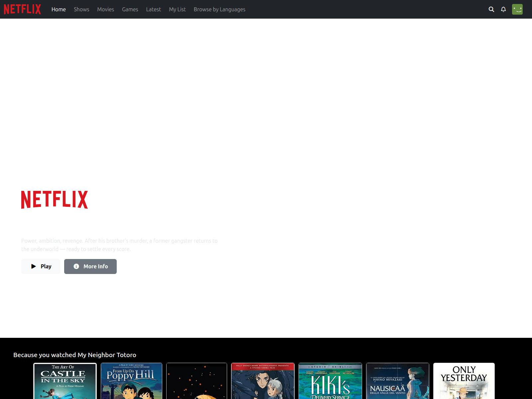Open the green smiley profile avatar
Viewport: 532px width, 399px height.
[x=517, y=9]
